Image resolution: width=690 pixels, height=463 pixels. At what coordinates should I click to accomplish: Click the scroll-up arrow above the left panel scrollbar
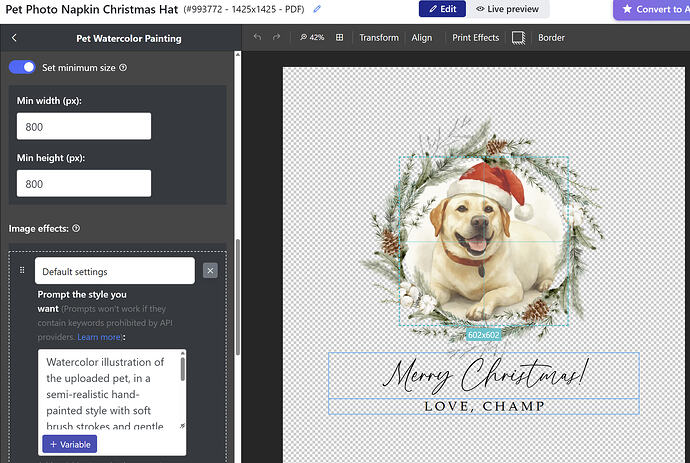(238, 55)
